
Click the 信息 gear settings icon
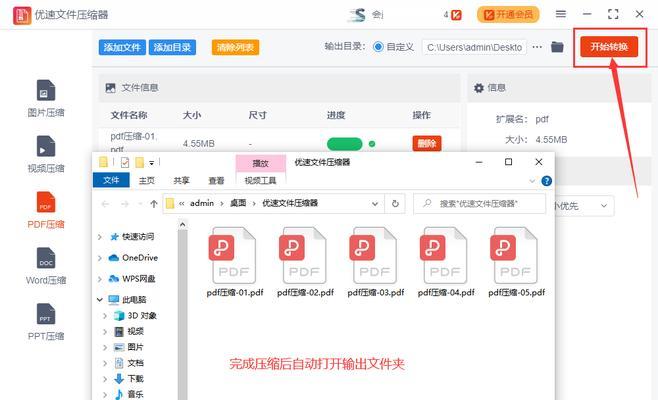tap(479, 88)
